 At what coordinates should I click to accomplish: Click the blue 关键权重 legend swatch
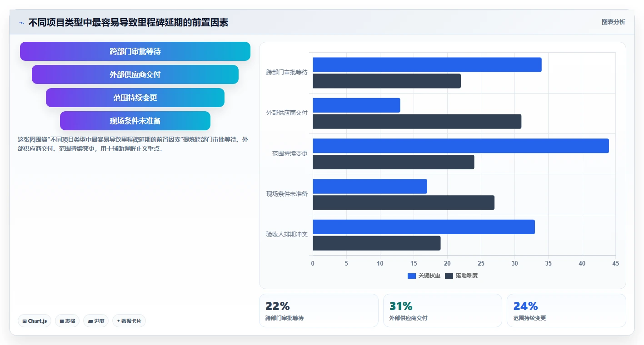tap(412, 276)
